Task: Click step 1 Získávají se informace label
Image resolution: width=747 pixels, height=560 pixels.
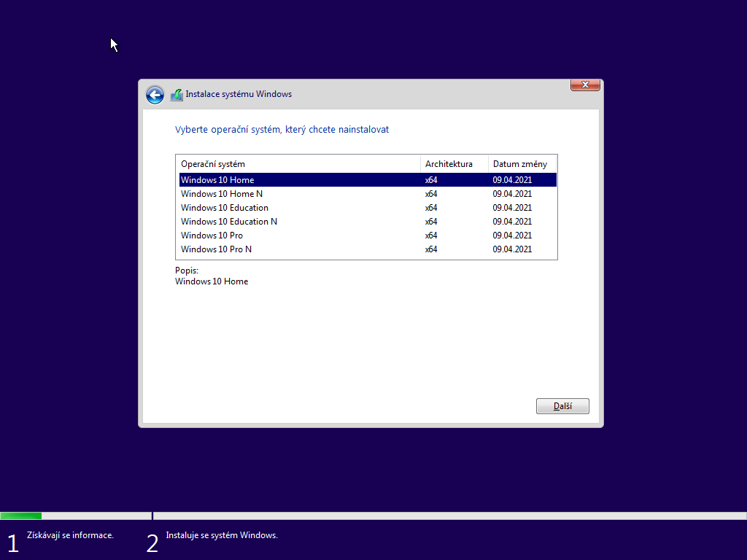Action: [70, 535]
